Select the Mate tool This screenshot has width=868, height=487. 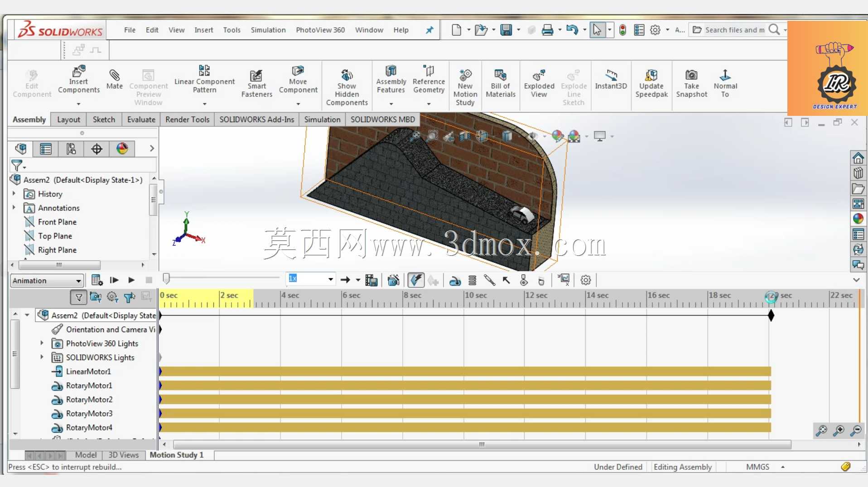tap(114, 80)
